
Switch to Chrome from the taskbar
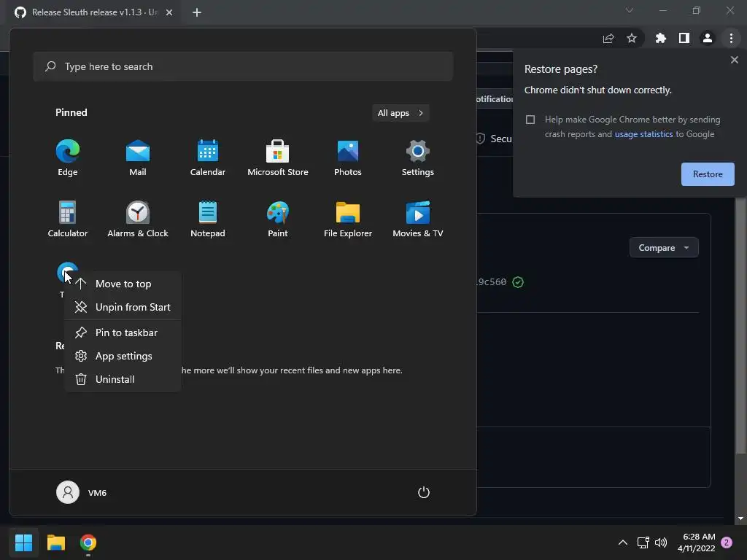pos(88,542)
